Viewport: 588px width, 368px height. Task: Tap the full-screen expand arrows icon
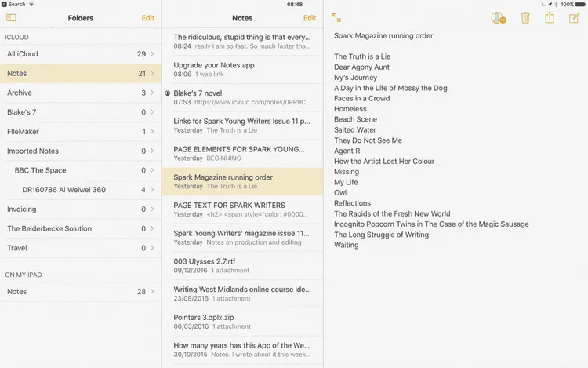tap(336, 17)
